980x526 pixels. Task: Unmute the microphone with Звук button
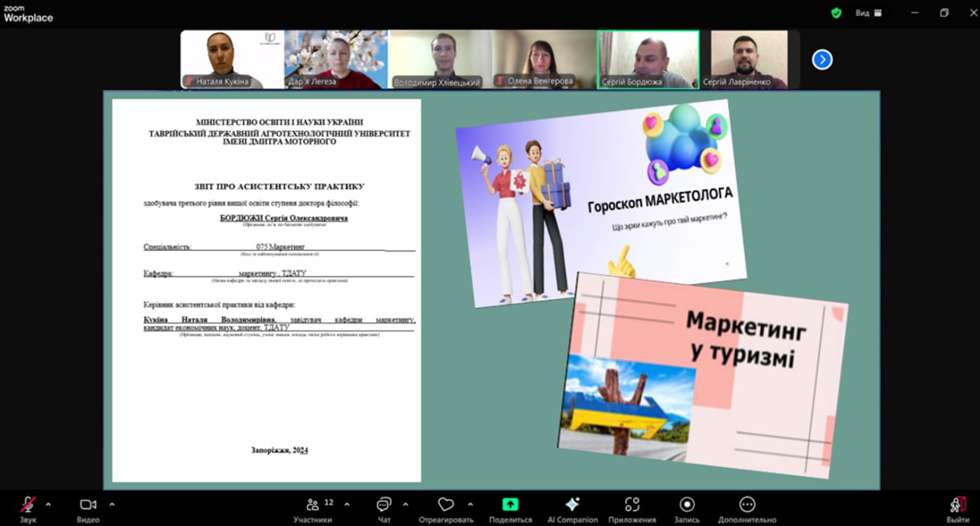[28, 505]
